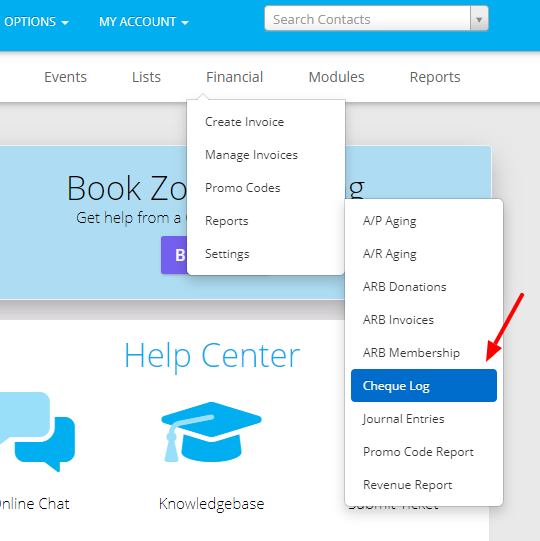Viewport: 540px width, 541px height.
Task: Expand the MY ACCOUNT dropdown menu
Action: pyautogui.click(x=144, y=22)
